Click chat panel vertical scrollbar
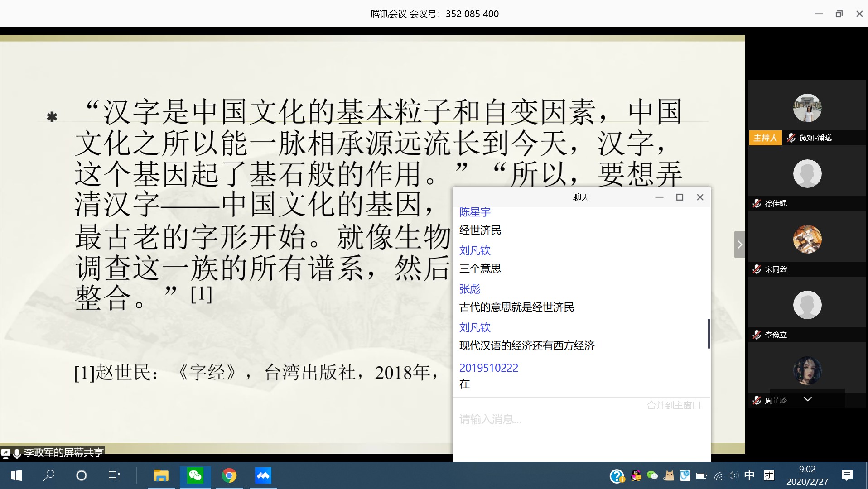 coord(709,334)
